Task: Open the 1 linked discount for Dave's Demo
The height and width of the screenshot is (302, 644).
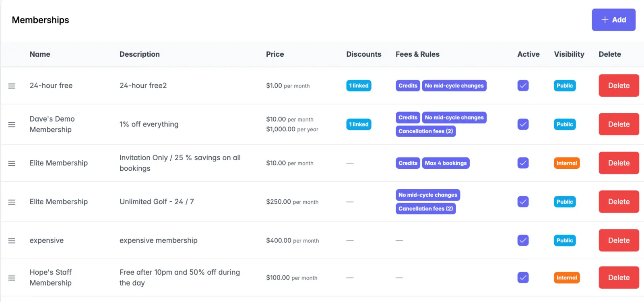Action: 359,124
